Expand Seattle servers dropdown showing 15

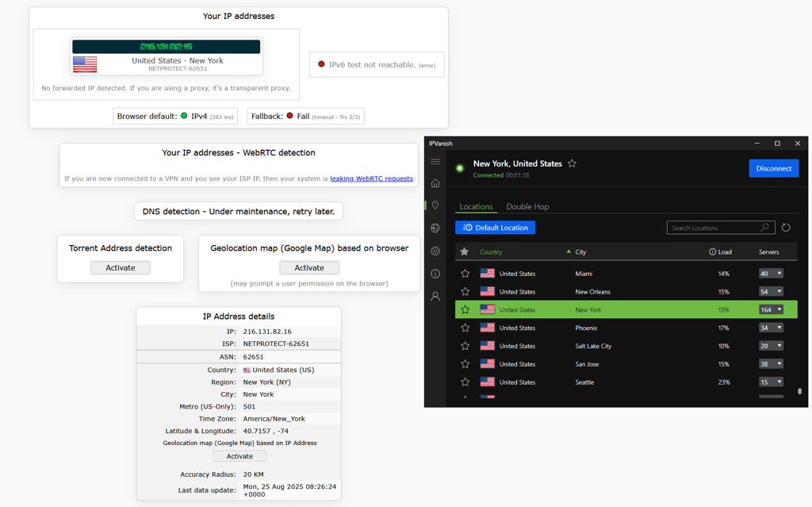point(771,382)
